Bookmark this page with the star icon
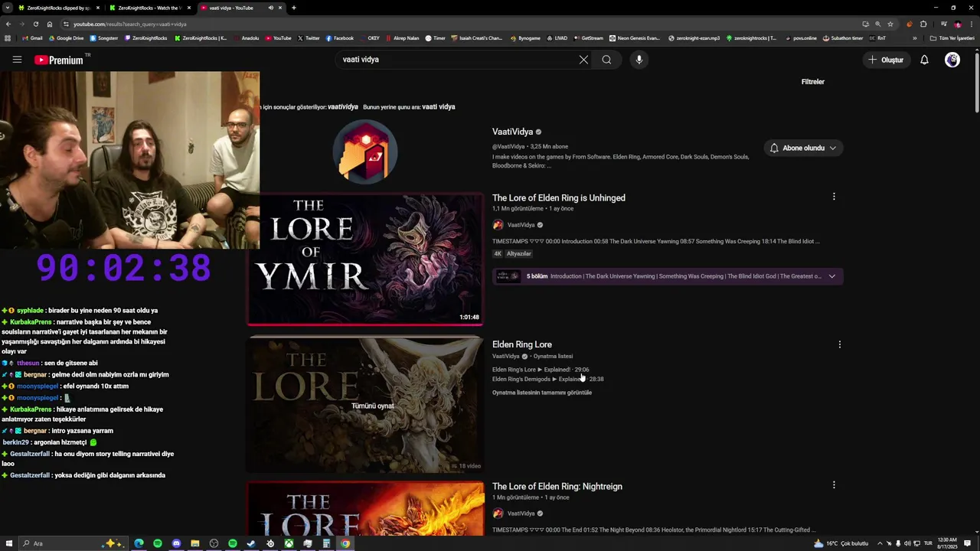 click(x=890, y=24)
